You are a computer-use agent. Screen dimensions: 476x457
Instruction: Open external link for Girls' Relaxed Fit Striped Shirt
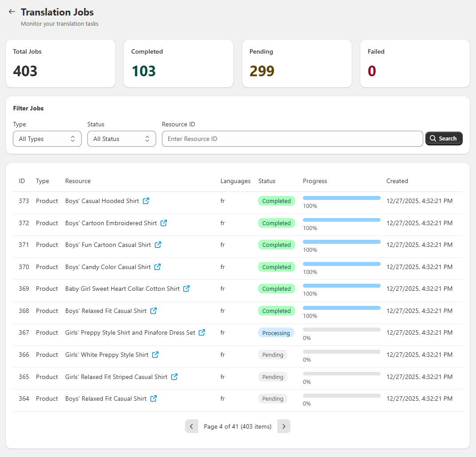(x=174, y=377)
